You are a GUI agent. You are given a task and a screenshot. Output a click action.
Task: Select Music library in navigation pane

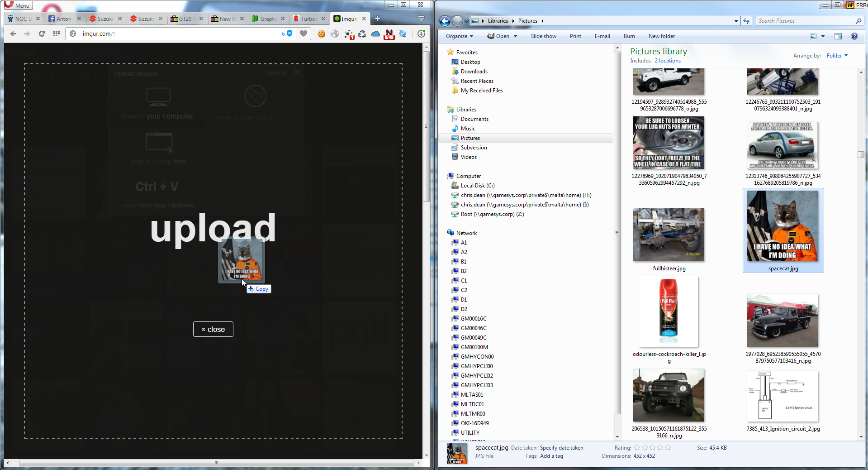point(468,129)
